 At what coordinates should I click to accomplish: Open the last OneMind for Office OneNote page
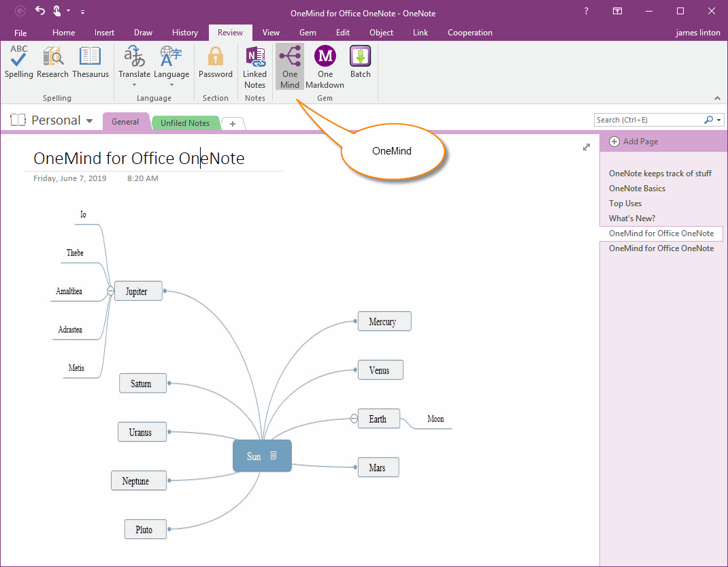click(x=661, y=248)
